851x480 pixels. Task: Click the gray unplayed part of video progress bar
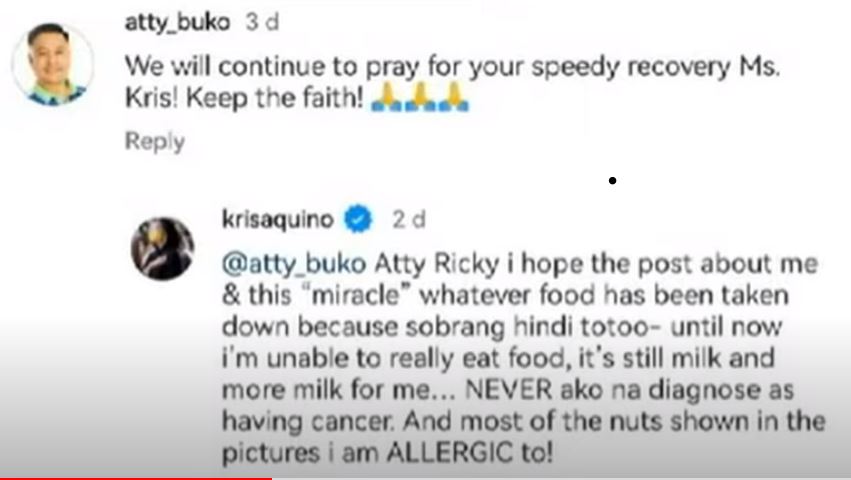tap(561, 478)
